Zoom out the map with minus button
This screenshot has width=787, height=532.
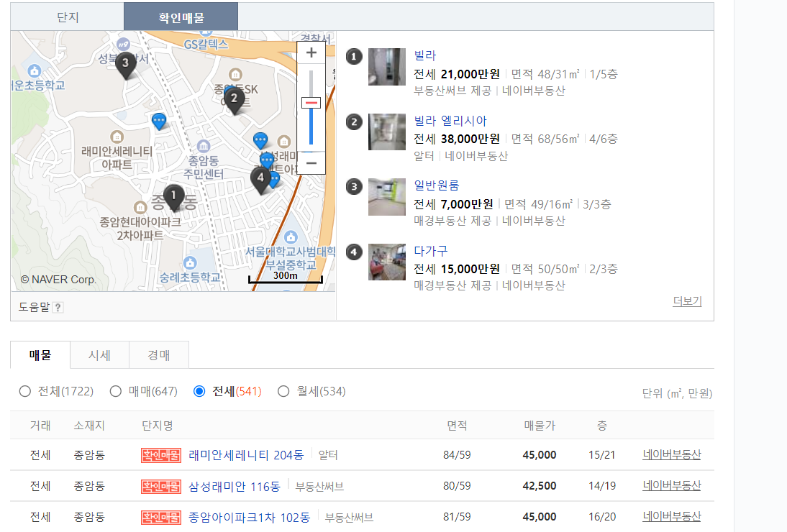(311, 163)
